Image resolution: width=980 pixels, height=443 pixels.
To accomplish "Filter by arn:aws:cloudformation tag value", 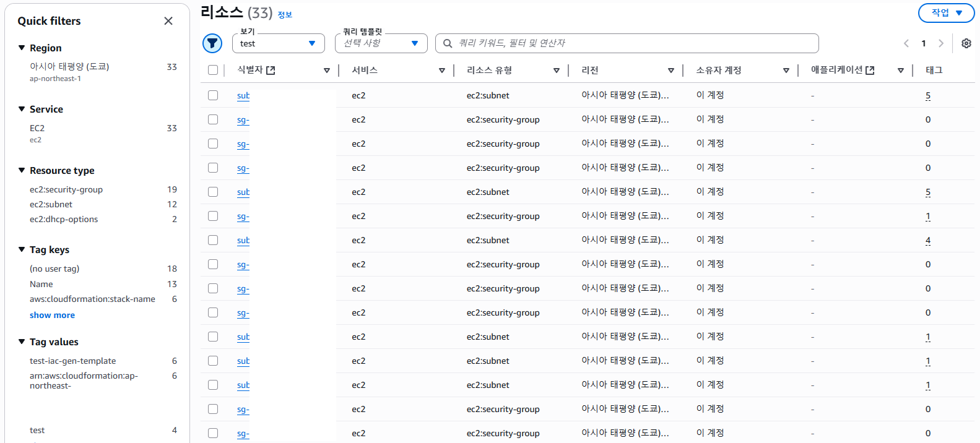I will (84, 381).
